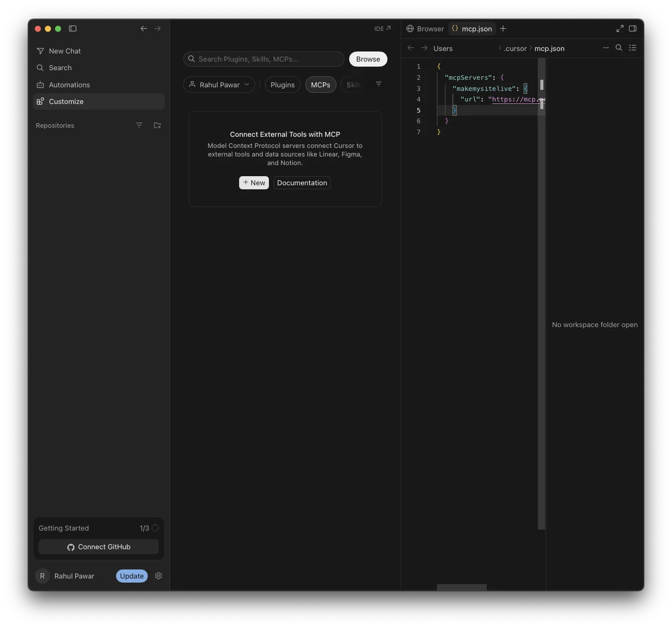Click the "makemysitelive" key in the editor
This screenshot has width=672, height=628.
484,89
